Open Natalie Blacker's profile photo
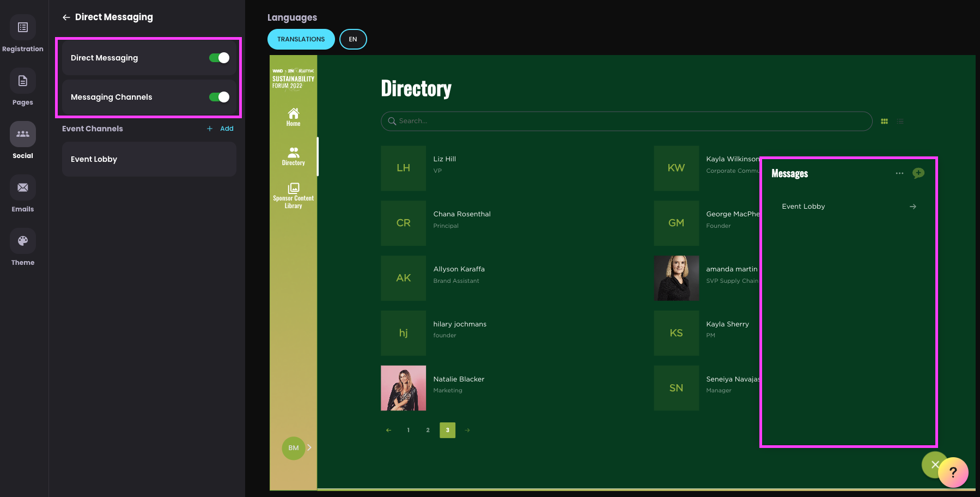The height and width of the screenshot is (497, 980). [x=403, y=388]
